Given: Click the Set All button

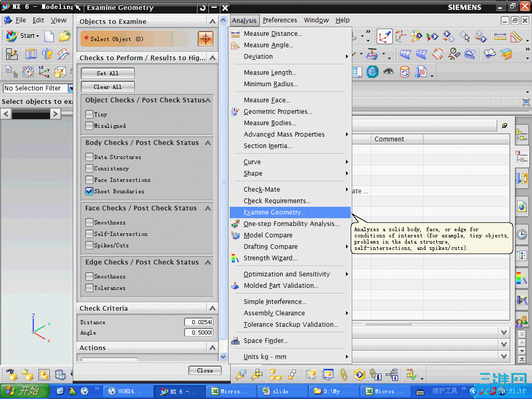Looking at the screenshot, I should click(108, 73).
